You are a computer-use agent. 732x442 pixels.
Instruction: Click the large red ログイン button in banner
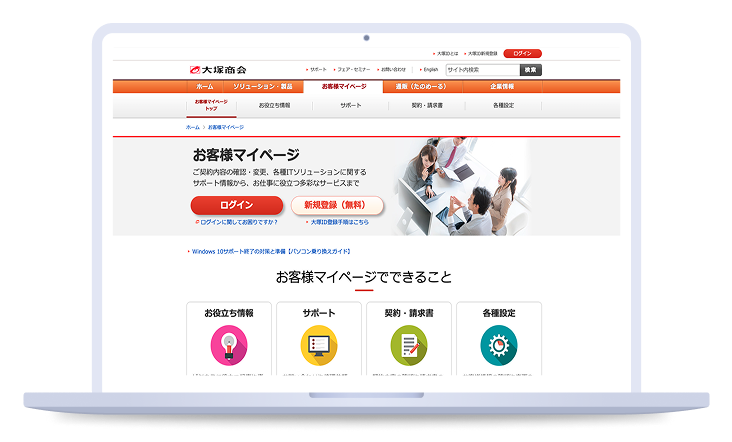(x=237, y=205)
